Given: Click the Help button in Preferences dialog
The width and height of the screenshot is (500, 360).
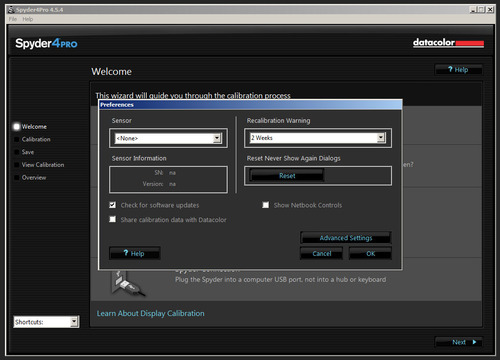Looking at the screenshot, I should point(135,253).
